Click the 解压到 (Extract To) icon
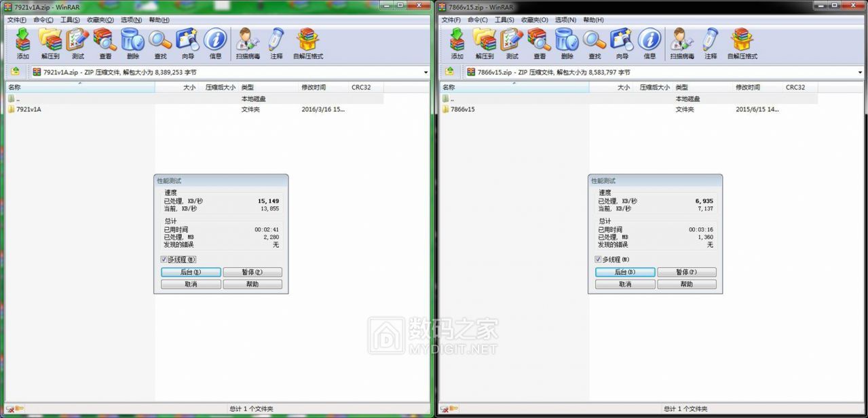The image size is (868, 418). [x=50, y=42]
